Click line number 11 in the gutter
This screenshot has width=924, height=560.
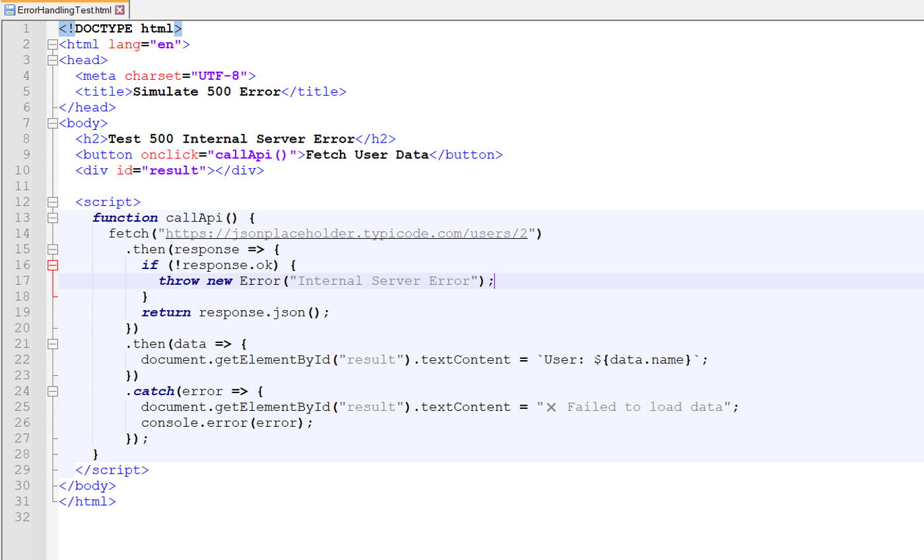22,187
